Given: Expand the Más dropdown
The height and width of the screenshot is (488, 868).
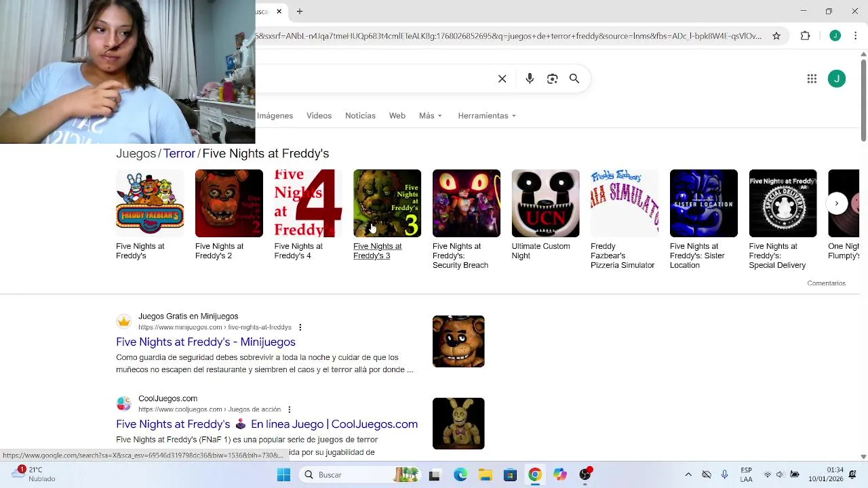Looking at the screenshot, I should point(431,116).
